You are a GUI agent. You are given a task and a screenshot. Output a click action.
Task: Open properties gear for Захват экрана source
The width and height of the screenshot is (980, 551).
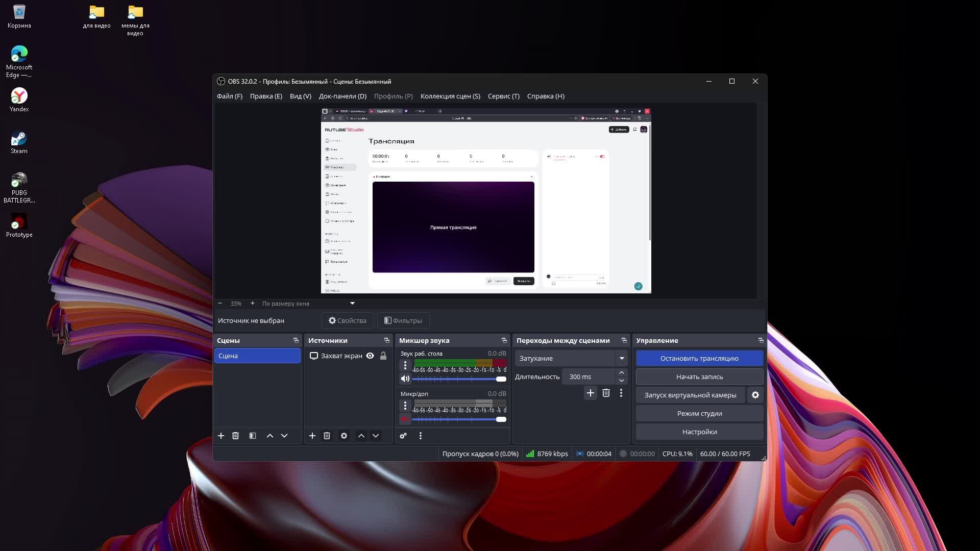pyautogui.click(x=344, y=436)
